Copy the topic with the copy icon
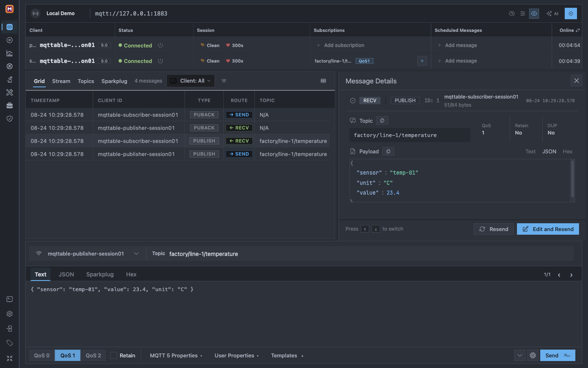 382,121
